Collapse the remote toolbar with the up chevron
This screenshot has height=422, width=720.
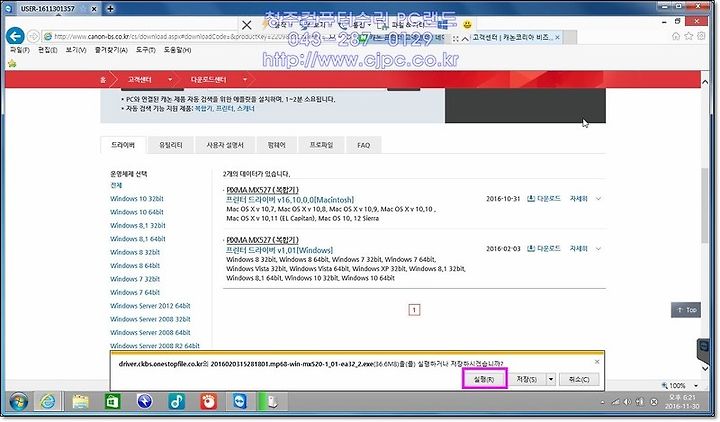tap(465, 39)
